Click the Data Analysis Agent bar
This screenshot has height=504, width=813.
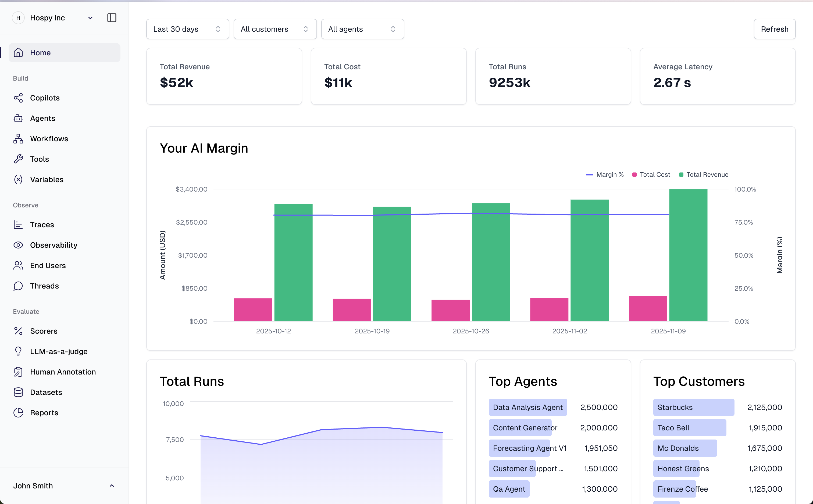[527, 407]
